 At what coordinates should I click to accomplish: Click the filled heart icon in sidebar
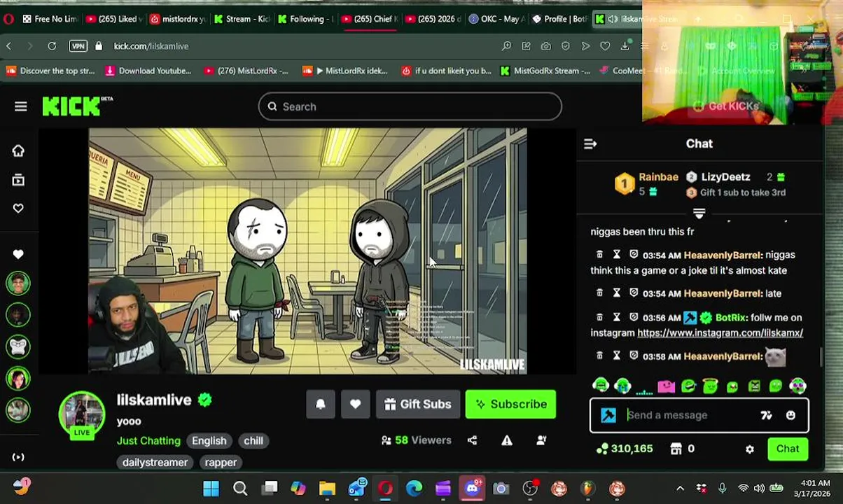click(18, 254)
